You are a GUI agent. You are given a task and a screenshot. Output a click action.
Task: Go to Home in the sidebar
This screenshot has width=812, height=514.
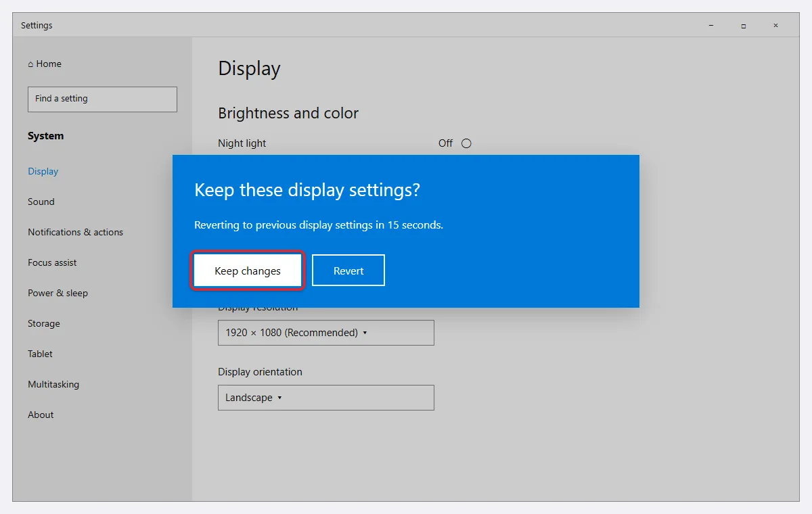(45, 64)
